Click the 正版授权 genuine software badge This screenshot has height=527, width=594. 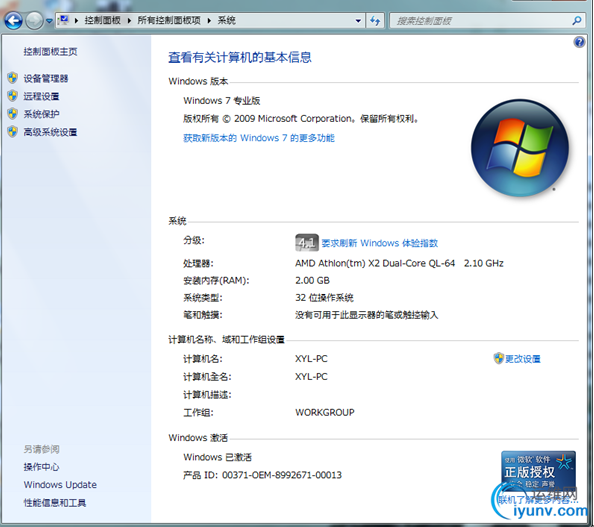tap(538, 470)
